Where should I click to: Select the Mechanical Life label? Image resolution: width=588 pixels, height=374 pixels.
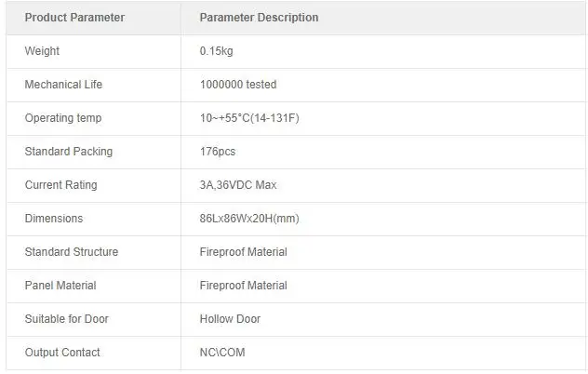pyautogui.click(x=63, y=85)
